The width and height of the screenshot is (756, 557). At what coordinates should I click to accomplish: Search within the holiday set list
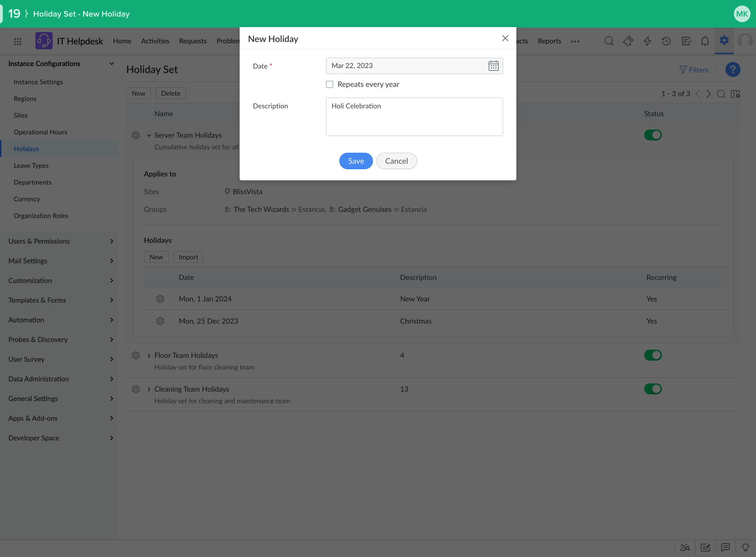tap(721, 94)
